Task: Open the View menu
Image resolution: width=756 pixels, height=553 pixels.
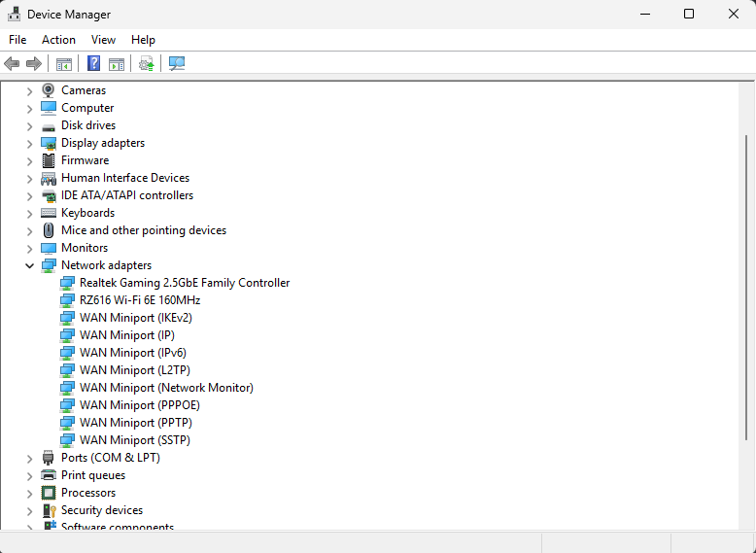Action: 103,40
